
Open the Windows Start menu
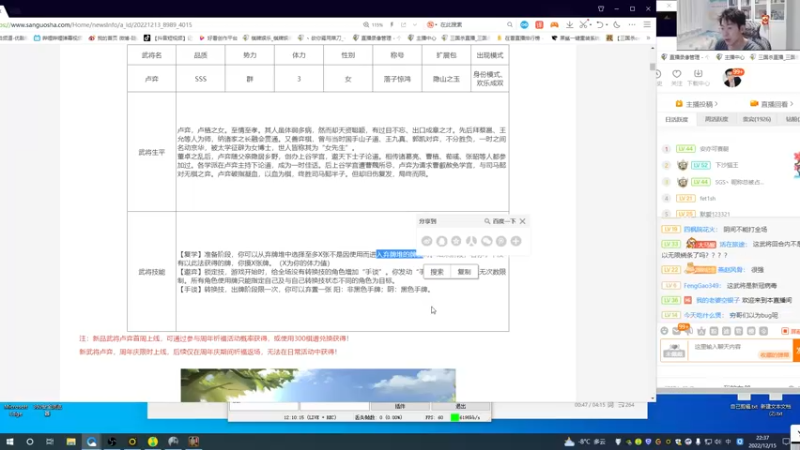[10, 441]
